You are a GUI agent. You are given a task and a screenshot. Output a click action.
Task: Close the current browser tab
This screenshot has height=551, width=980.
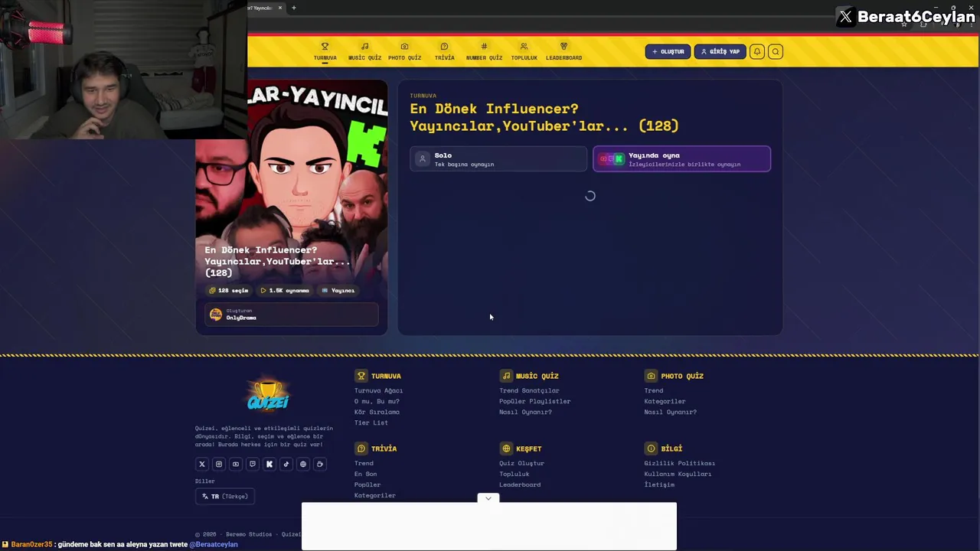[x=280, y=8]
